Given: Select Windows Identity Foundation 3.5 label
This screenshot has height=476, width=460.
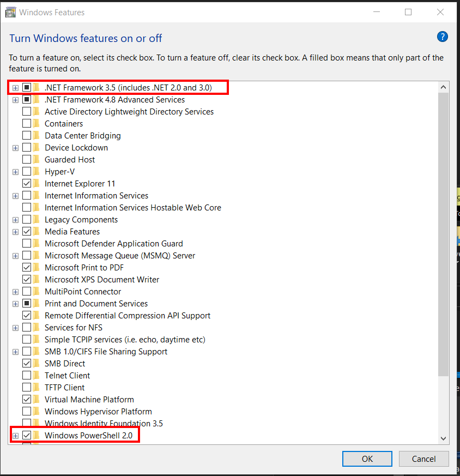Looking at the screenshot, I should tap(104, 423).
